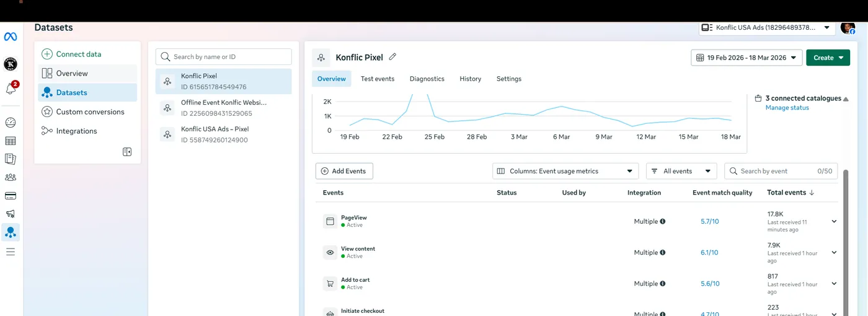Click info icon in Add to cart Integration cell
Screen dimensions: 868x316
coord(663,283)
